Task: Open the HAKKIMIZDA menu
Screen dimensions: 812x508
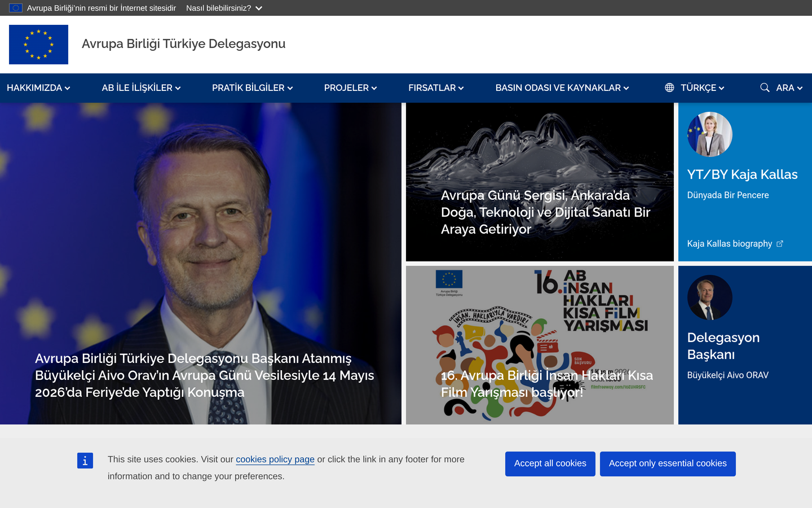Action: point(38,88)
